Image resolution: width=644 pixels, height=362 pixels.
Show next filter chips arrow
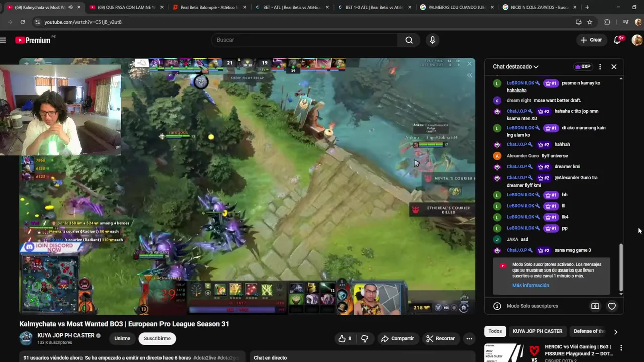point(615,332)
